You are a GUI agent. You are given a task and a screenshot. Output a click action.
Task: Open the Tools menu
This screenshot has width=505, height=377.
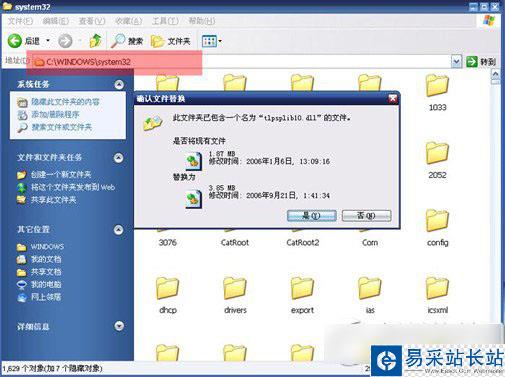click(165, 21)
